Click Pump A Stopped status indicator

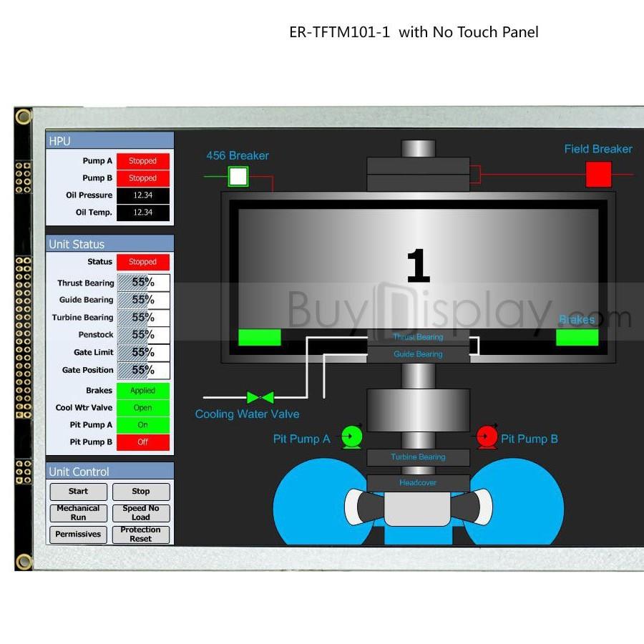pos(143,161)
